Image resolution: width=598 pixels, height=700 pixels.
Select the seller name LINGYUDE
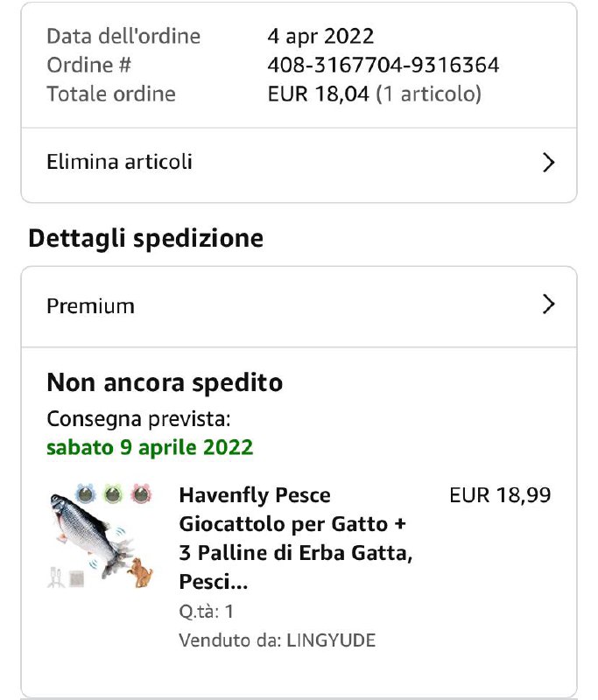330,640
